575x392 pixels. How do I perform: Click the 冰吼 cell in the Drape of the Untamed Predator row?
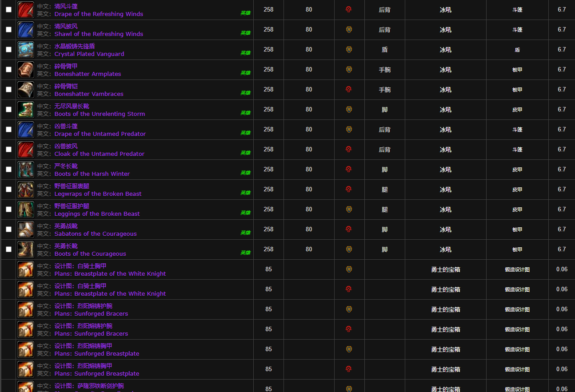[446, 130]
